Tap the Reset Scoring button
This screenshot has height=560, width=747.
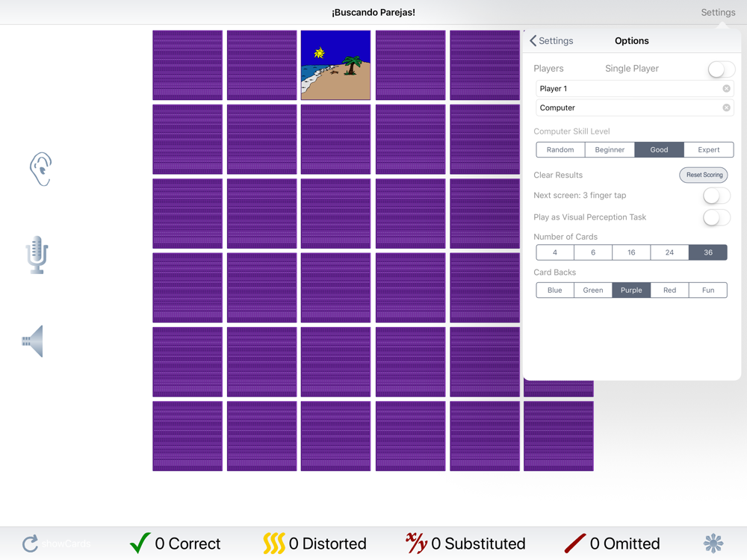pyautogui.click(x=704, y=175)
